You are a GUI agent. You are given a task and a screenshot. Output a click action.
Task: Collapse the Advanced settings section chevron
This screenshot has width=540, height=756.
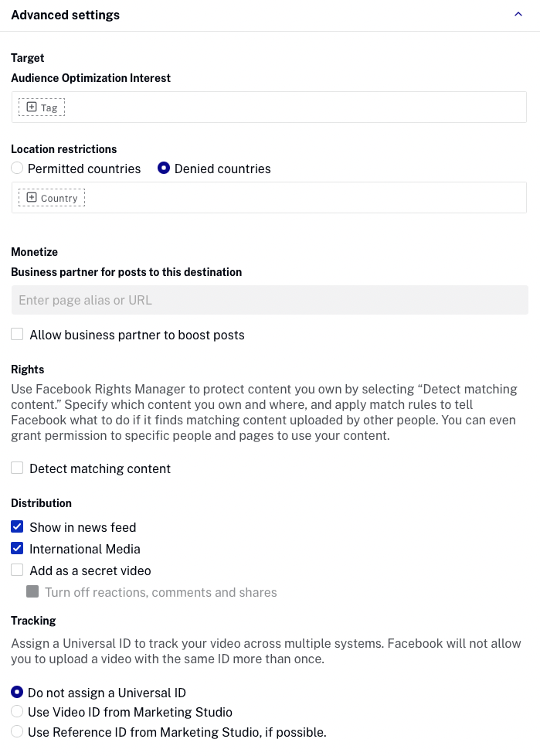[x=518, y=15]
